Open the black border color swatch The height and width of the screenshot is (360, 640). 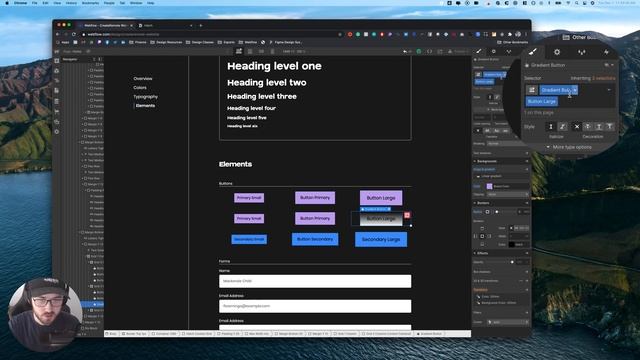[511, 244]
